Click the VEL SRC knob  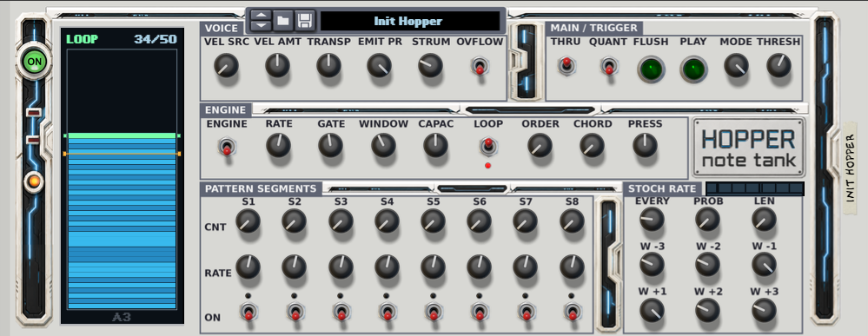pyautogui.click(x=226, y=65)
